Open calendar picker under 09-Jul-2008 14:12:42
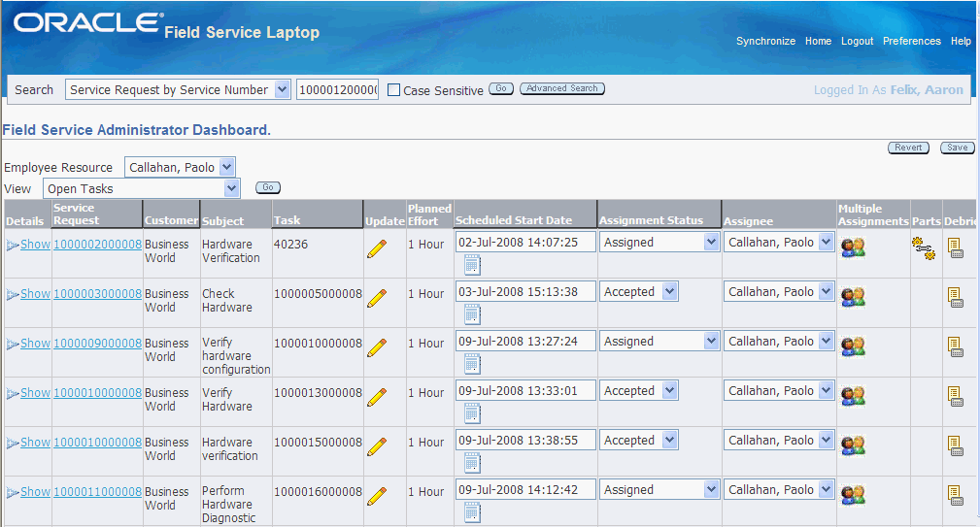This screenshot has width=980, height=527. click(x=472, y=512)
